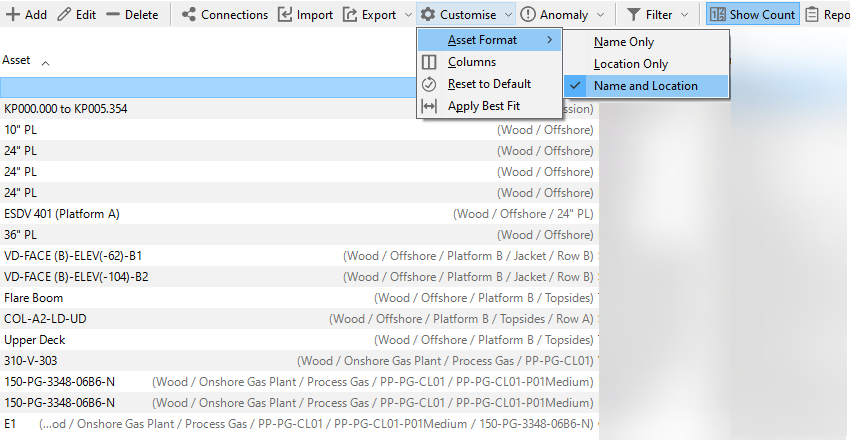Select the E1 asset row
The height and width of the screenshot is (443, 850).
click(x=299, y=424)
